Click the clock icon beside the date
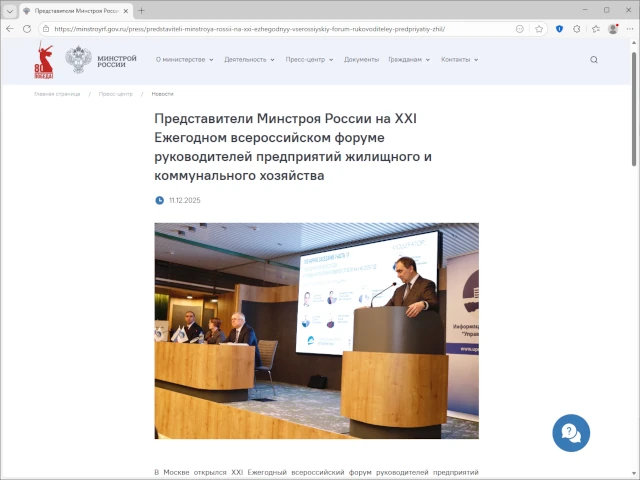The image size is (640, 480). [160, 200]
